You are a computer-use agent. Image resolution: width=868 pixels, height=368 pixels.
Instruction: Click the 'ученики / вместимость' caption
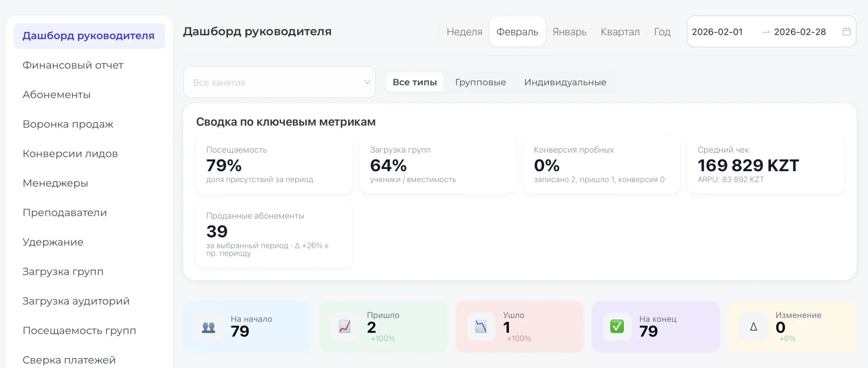click(x=413, y=180)
